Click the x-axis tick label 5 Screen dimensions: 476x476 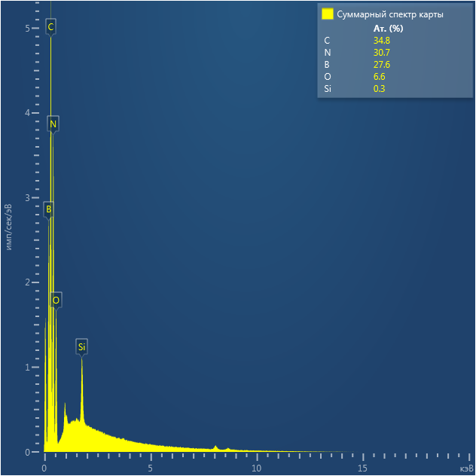point(151,468)
